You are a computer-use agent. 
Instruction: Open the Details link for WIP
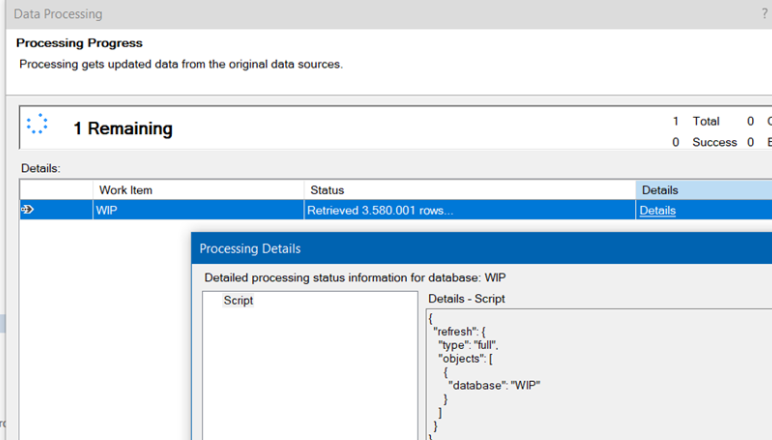tap(657, 211)
